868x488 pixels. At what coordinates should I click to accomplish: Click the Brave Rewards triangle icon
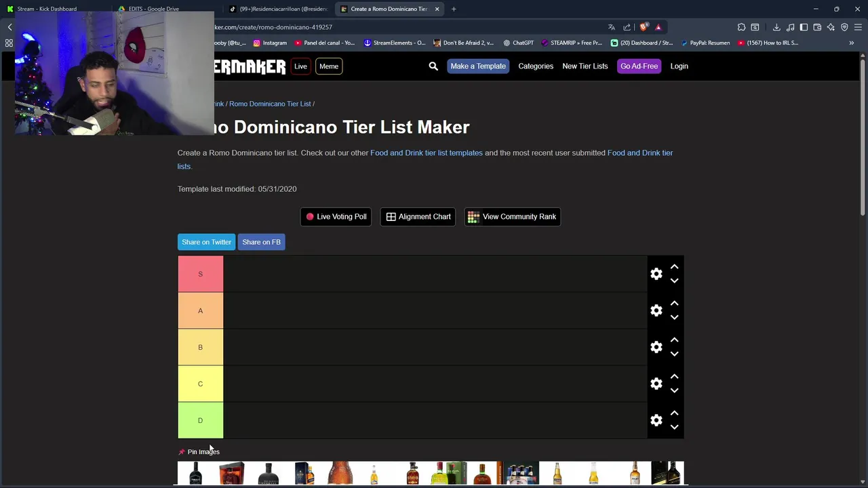tap(658, 27)
